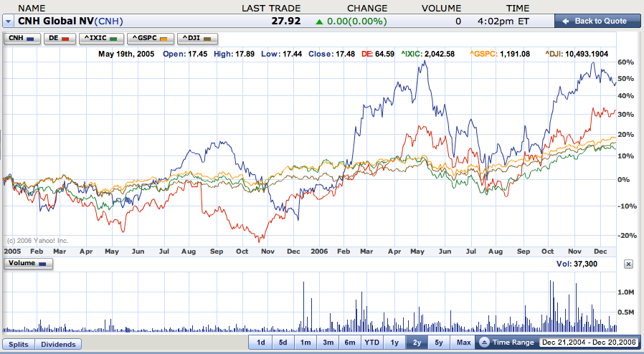Show Splits on the chart
Viewport: 644px width, 354px height.
coord(19,344)
